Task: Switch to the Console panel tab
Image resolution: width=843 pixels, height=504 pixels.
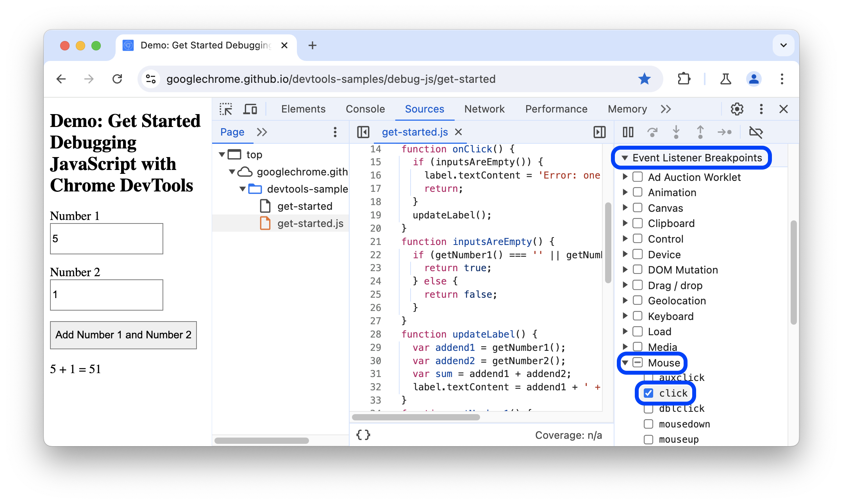Action: pos(366,109)
